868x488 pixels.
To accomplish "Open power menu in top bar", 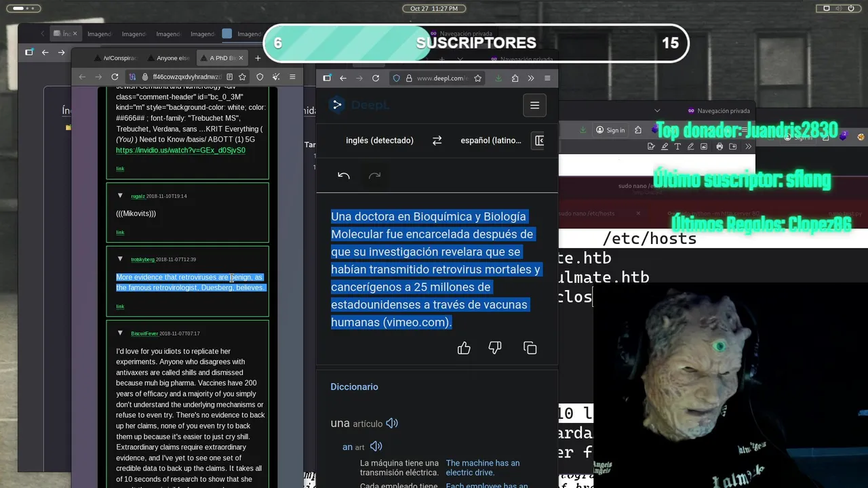I will coord(852,9).
